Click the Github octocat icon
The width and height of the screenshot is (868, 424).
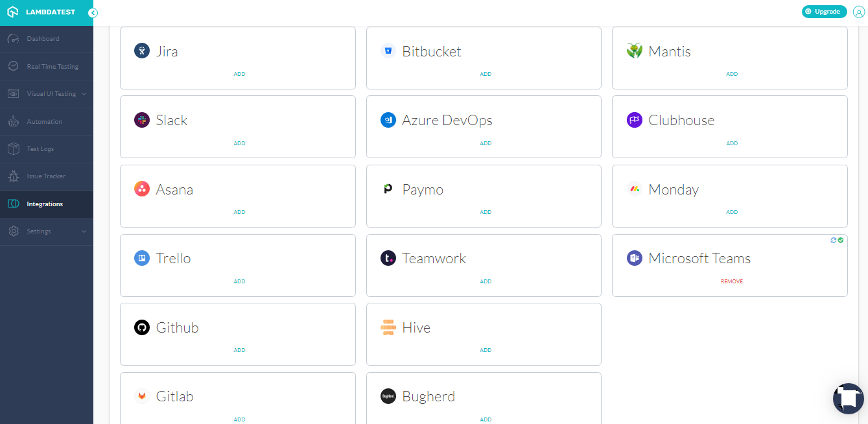coord(142,327)
